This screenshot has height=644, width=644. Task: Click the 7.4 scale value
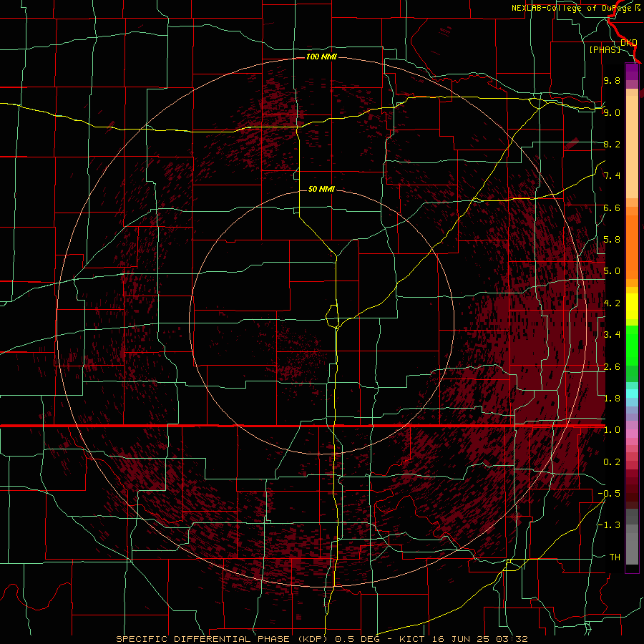point(612,176)
